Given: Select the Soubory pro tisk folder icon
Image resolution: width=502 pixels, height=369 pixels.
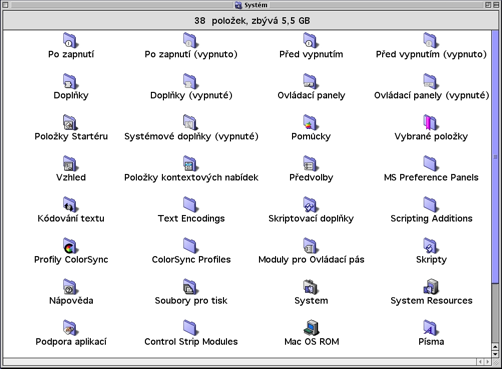Looking at the screenshot, I should point(191,287).
